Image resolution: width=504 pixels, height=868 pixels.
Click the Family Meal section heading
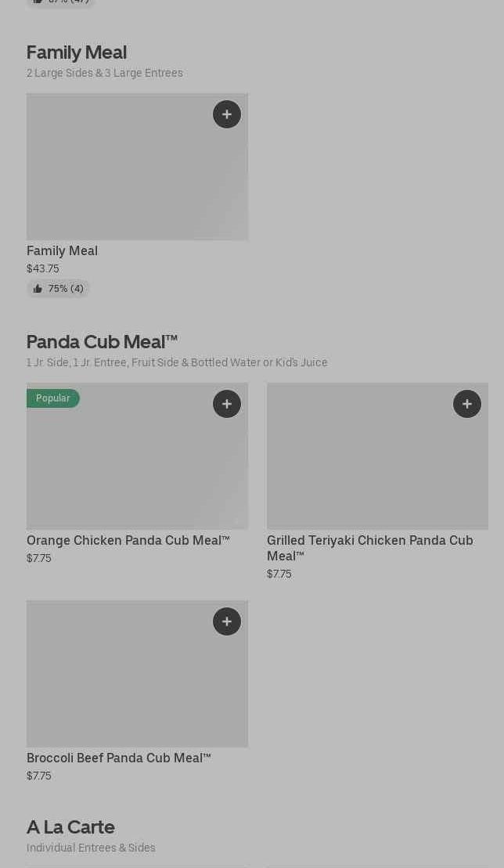(76, 52)
